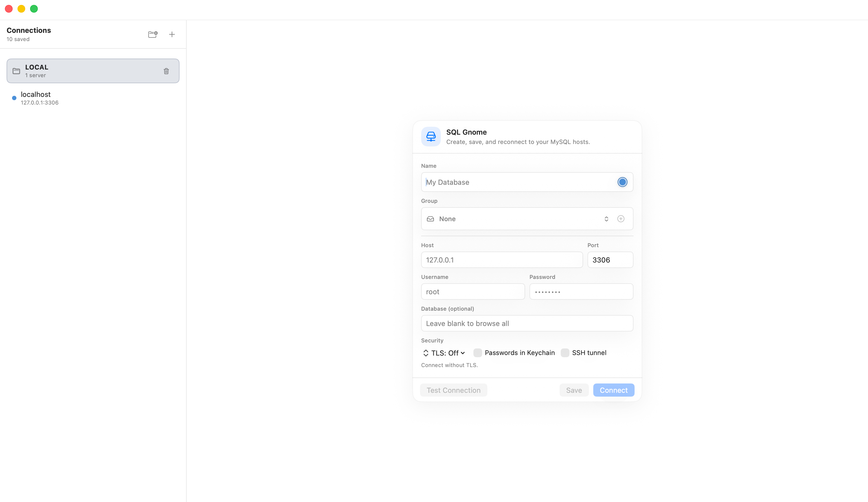The width and height of the screenshot is (868, 502).
Task: Focus the Username input field
Action: pyautogui.click(x=473, y=292)
